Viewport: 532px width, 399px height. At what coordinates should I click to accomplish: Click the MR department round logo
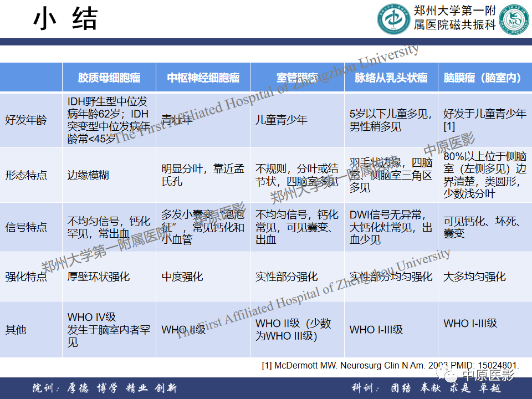[x=514, y=19]
